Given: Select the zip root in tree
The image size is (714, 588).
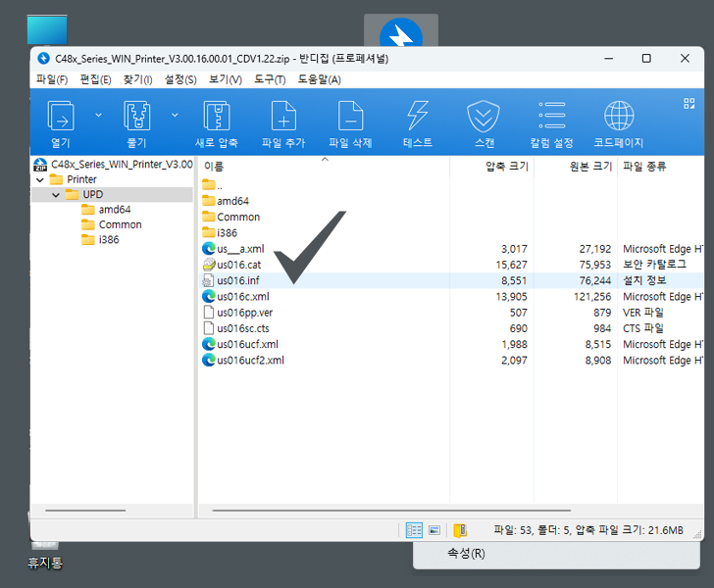Looking at the screenshot, I should [114, 165].
